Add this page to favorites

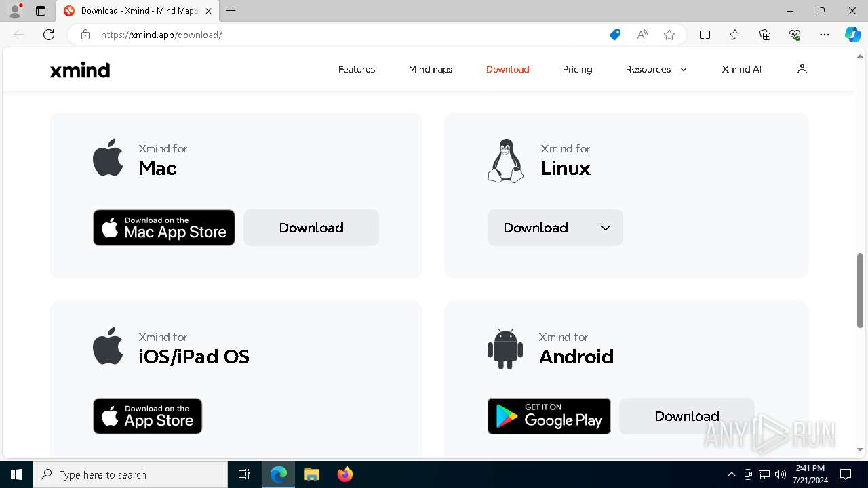(669, 35)
